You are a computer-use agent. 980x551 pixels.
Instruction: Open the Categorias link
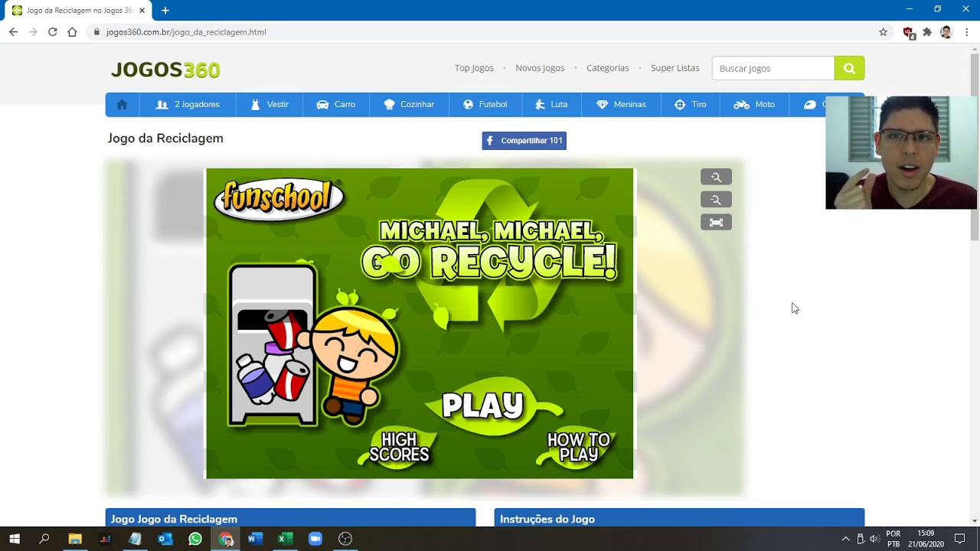point(607,68)
